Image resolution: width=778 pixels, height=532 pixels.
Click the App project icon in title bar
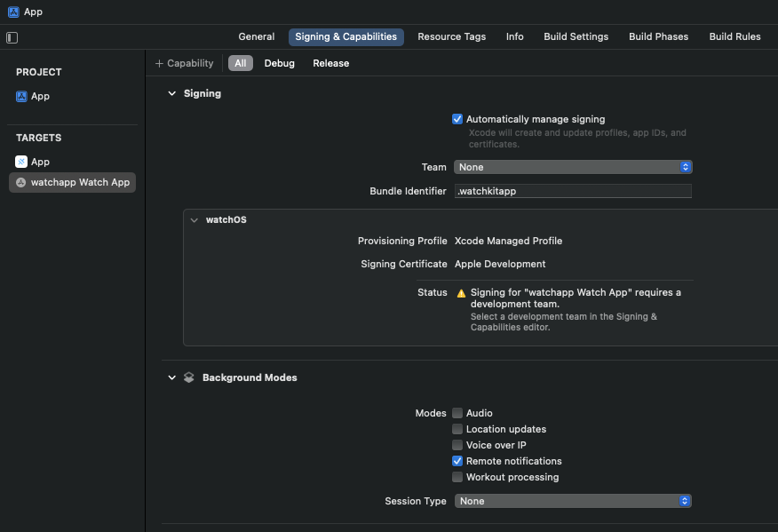[x=13, y=12]
